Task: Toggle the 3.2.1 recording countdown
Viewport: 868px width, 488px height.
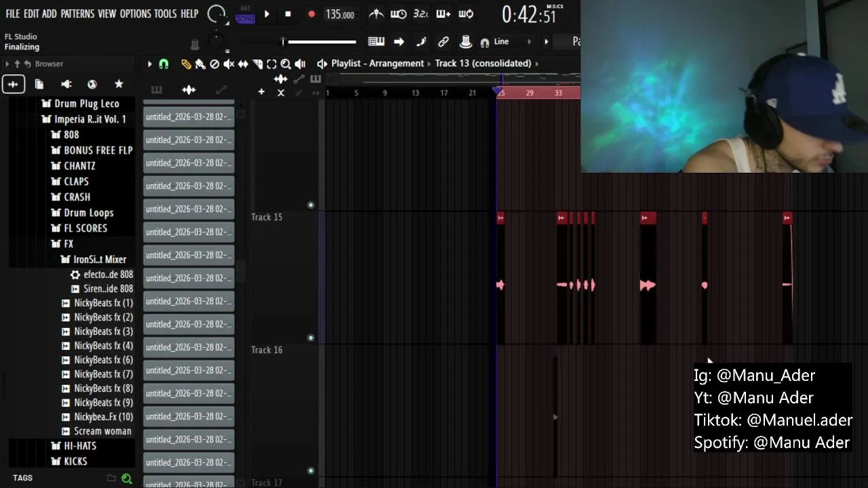Action: (420, 14)
